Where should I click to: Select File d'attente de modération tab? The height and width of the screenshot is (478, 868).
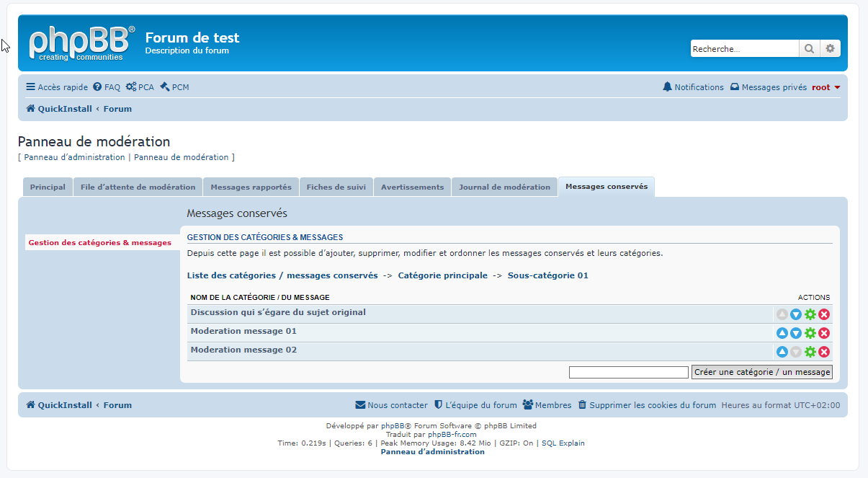tap(138, 187)
